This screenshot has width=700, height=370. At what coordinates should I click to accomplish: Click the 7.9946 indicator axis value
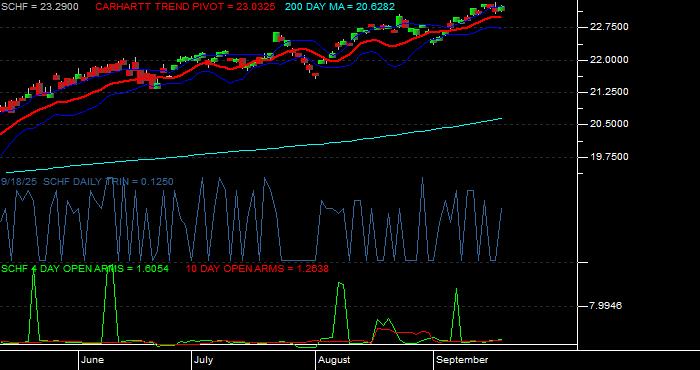click(606, 306)
